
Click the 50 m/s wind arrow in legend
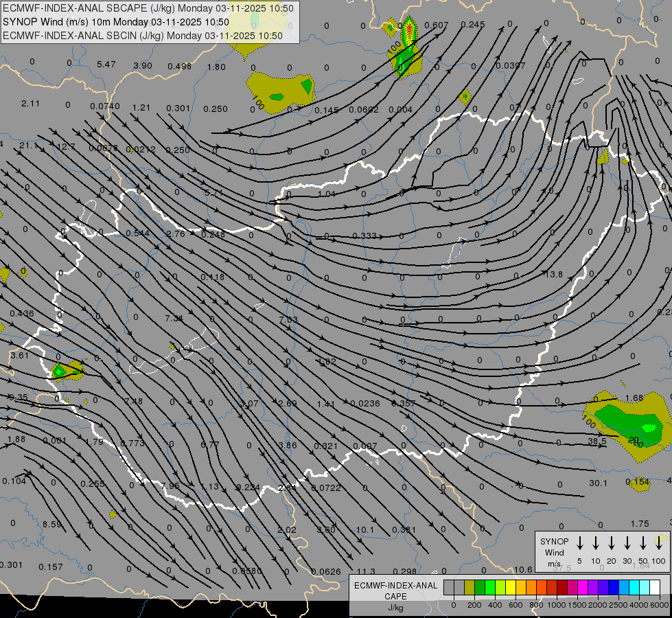643,543
